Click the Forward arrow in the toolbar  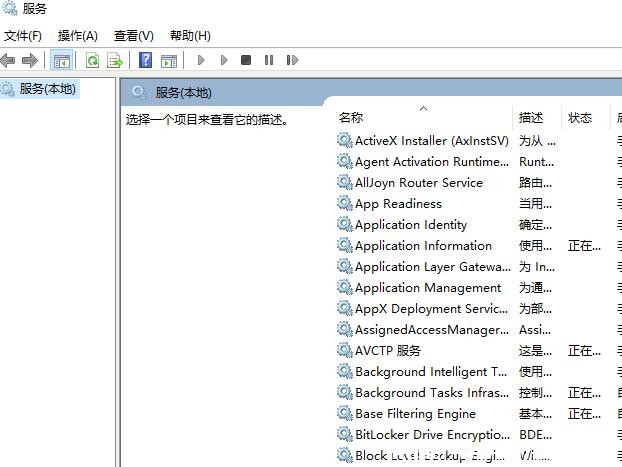[x=30, y=60]
